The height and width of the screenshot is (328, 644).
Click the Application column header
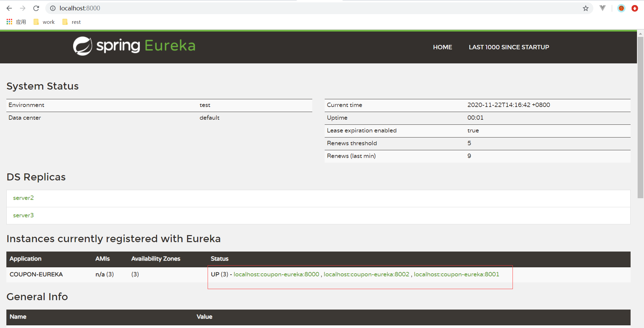click(x=25, y=259)
